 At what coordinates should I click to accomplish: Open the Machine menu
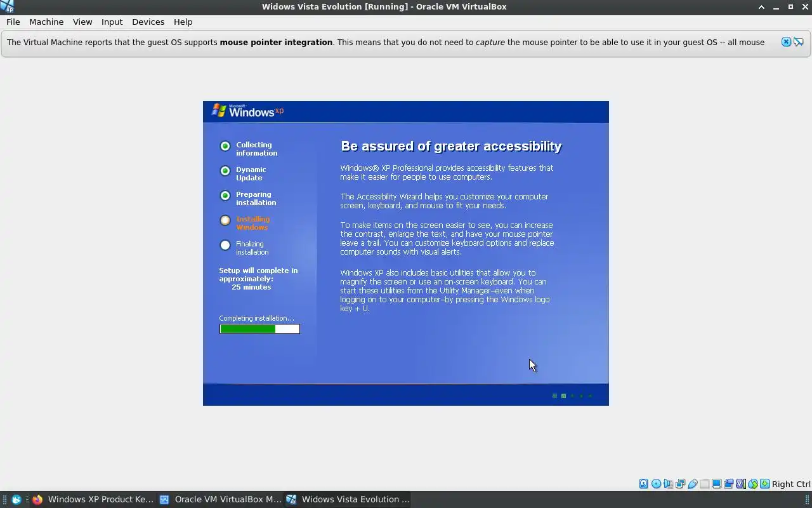(46, 22)
